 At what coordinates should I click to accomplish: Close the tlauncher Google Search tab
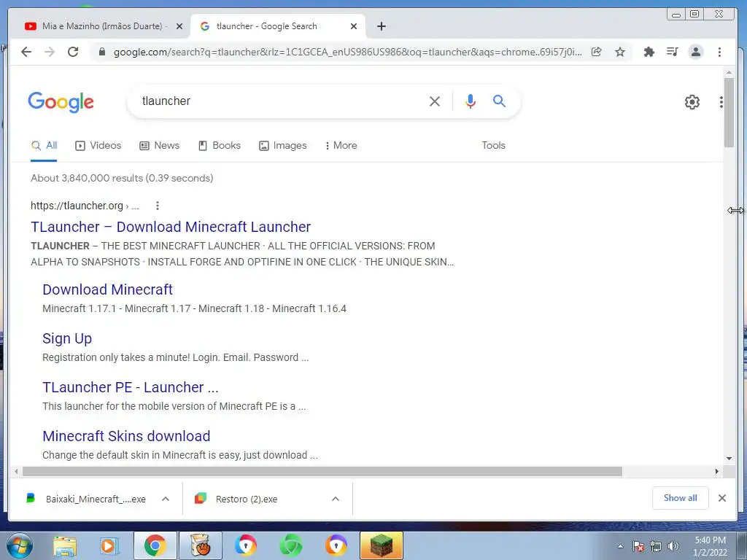(x=354, y=26)
